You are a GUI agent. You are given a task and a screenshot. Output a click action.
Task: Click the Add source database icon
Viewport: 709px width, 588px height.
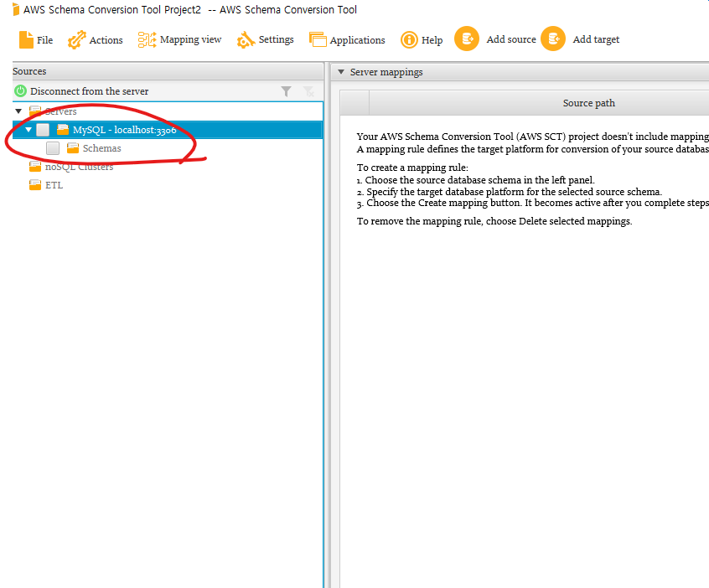coord(467,39)
